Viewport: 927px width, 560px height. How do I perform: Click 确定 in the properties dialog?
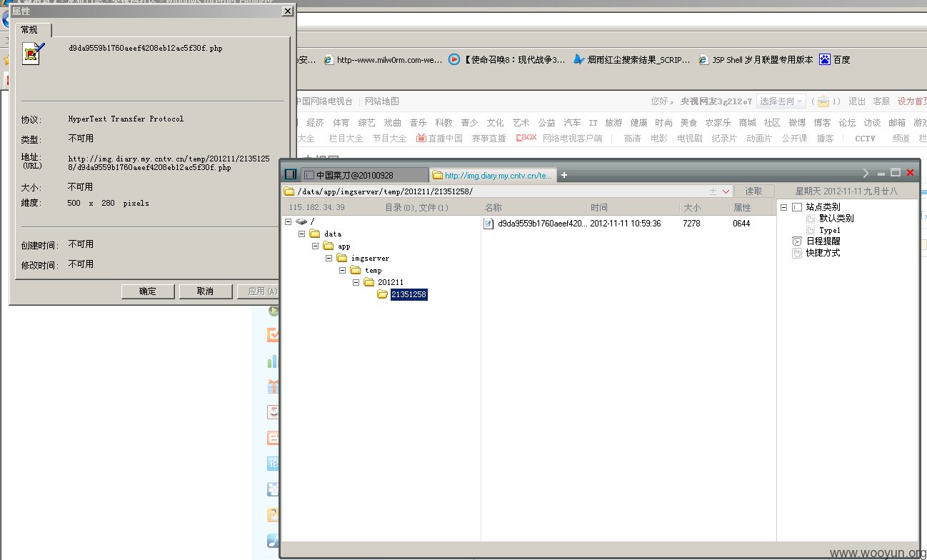tap(148, 291)
